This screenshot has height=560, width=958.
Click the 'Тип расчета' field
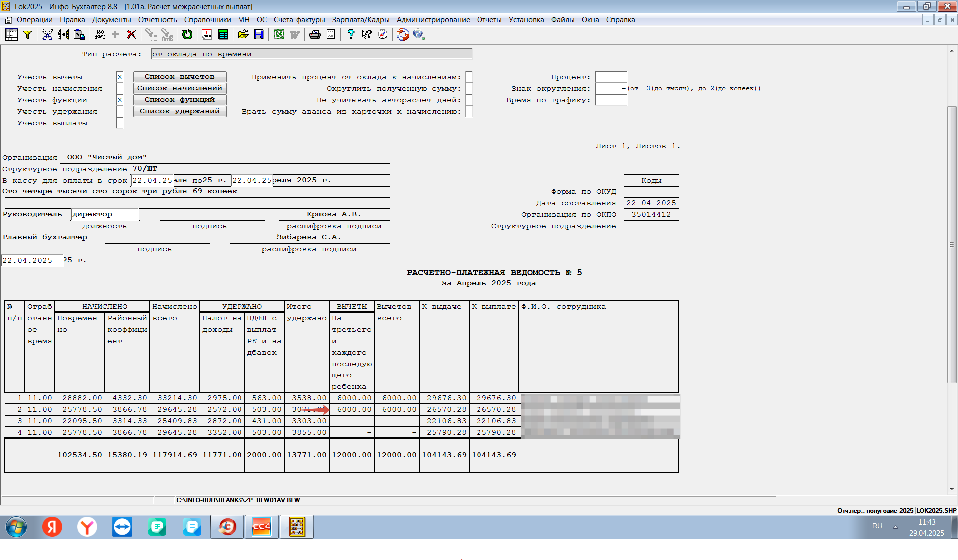pos(311,54)
